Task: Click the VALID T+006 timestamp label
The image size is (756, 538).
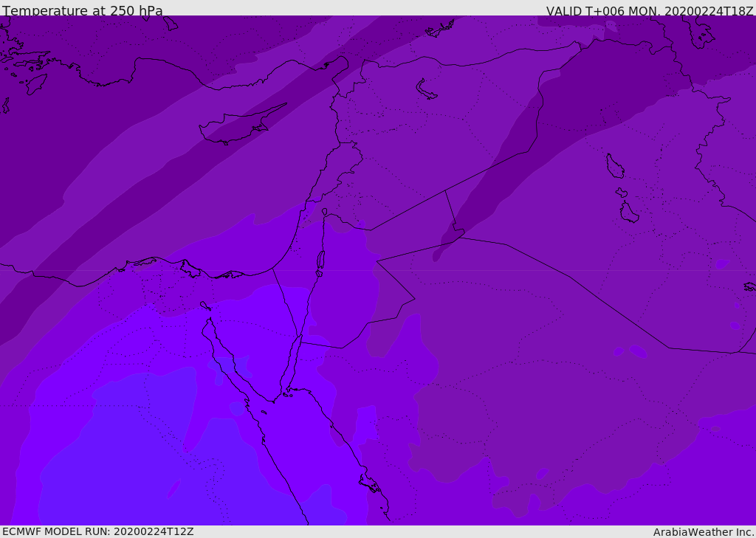Action: pyautogui.click(x=650, y=10)
